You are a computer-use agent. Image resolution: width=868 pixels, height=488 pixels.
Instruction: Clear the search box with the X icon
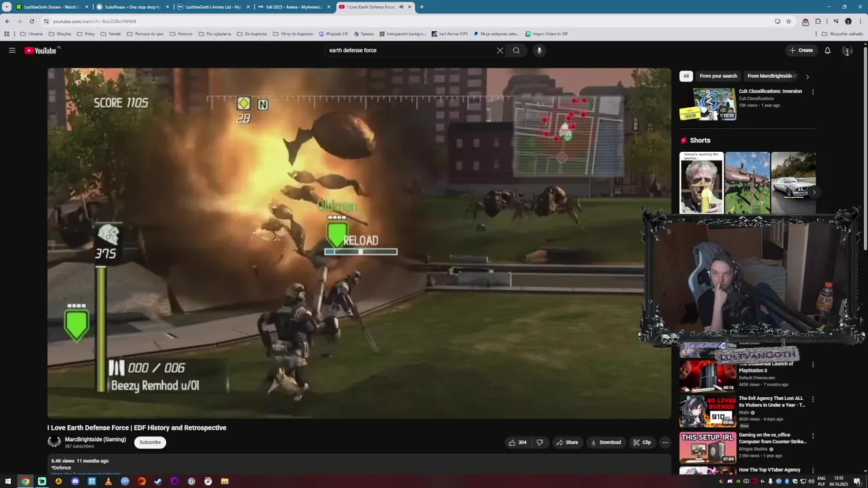pyautogui.click(x=500, y=50)
